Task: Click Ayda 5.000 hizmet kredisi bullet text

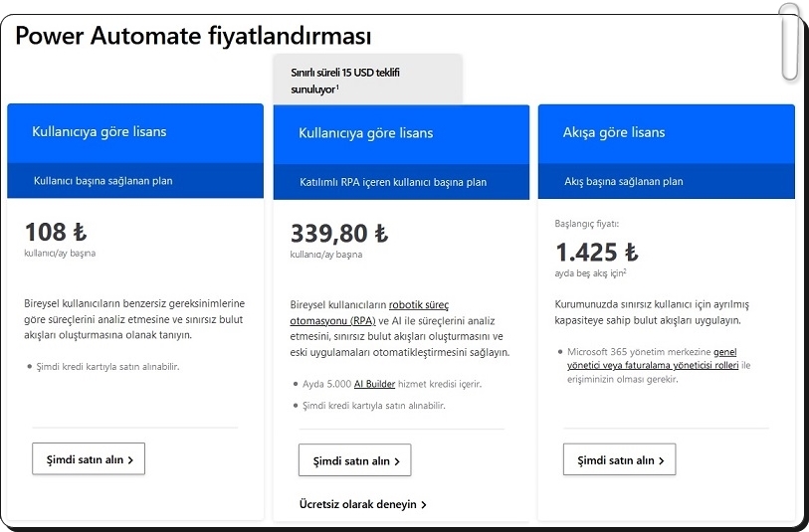Action: tap(392, 384)
